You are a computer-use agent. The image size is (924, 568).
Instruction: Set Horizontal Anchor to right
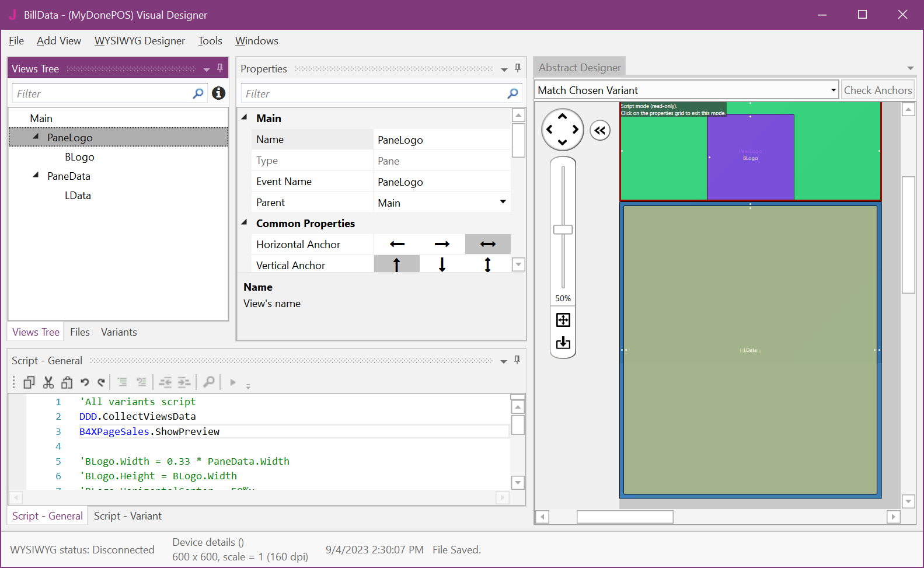click(x=442, y=244)
